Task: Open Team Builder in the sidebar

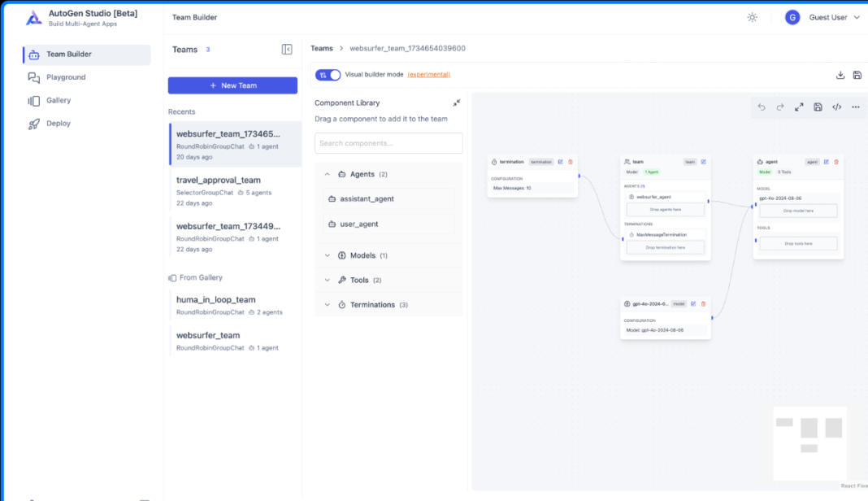Action: click(x=87, y=54)
